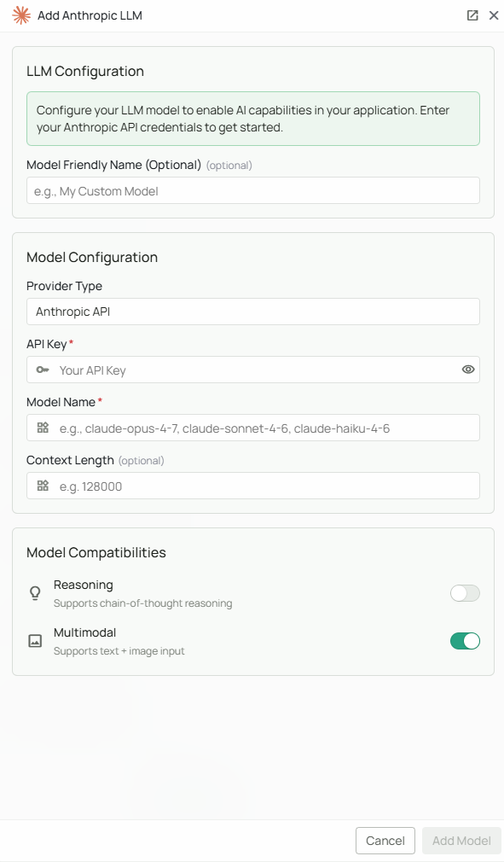This screenshot has width=504, height=862.
Task: Click the lightbulb icon beside Reasoning
Action: (x=35, y=593)
